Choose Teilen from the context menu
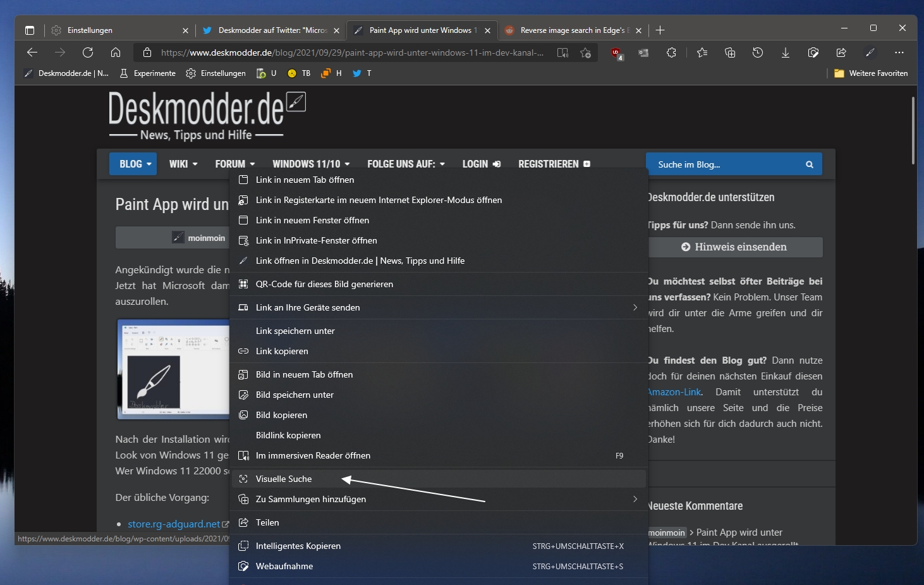924x585 pixels. pyautogui.click(x=439, y=522)
